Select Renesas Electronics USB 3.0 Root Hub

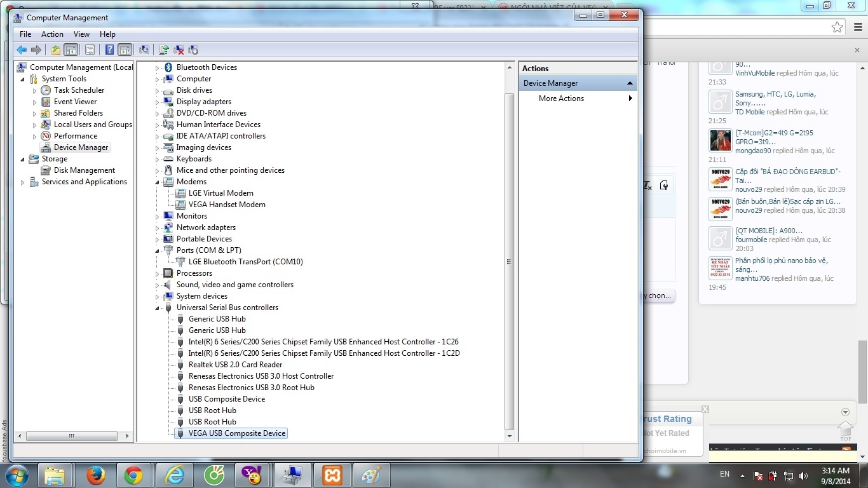251,388
